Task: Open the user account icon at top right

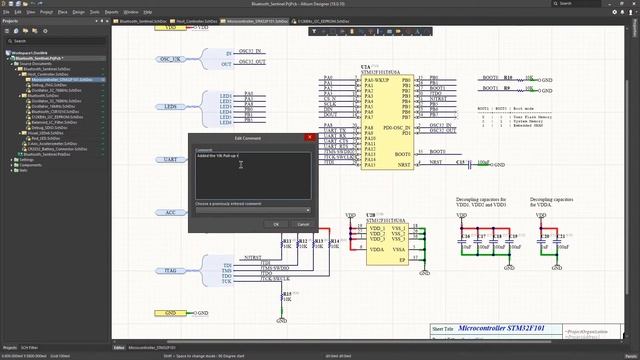Action: click(x=631, y=13)
